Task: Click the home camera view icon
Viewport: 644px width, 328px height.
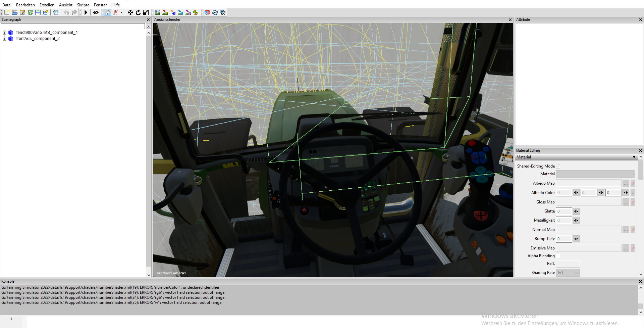Action: click(x=107, y=12)
